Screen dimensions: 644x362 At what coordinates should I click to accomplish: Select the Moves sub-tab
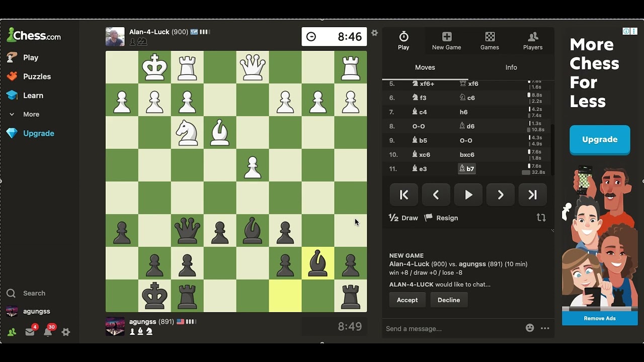425,67
